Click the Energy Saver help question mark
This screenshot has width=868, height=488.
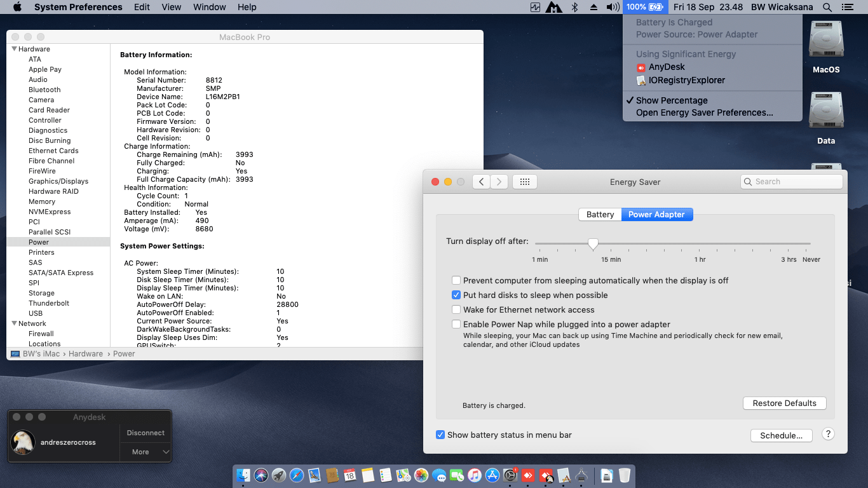click(x=828, y=435)
